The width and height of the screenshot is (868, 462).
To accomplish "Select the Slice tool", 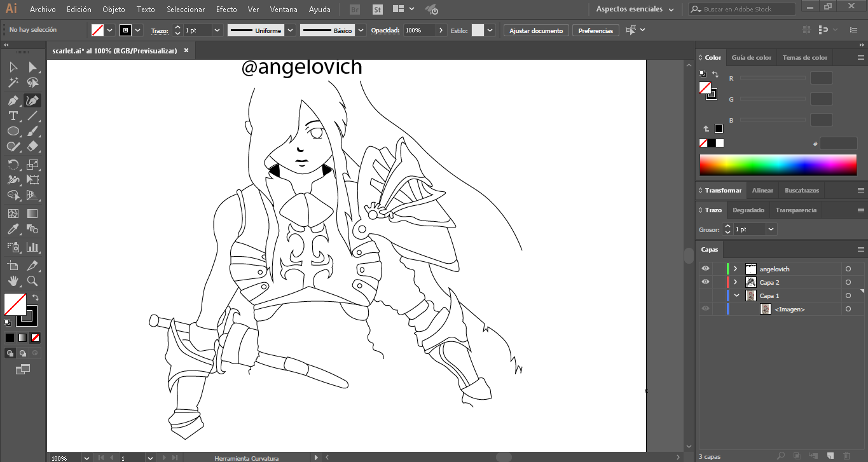I will (x=32, y=266).
